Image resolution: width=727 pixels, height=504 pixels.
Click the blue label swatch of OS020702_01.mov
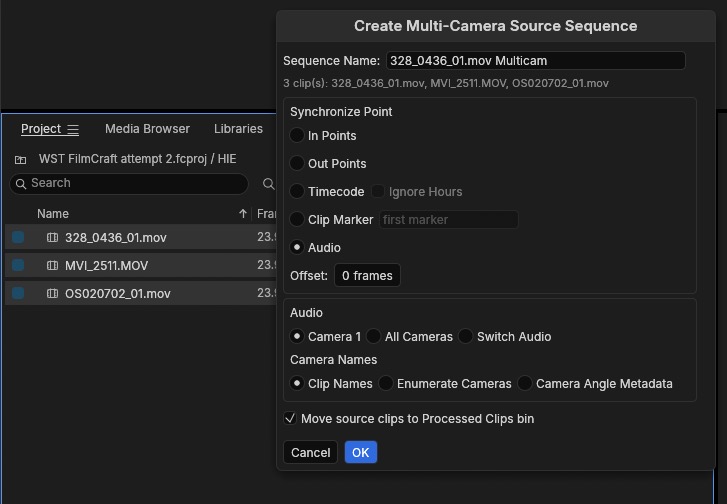(x=18, y=293)
